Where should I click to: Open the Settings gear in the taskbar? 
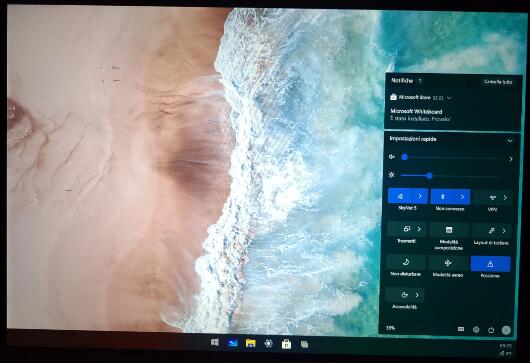[268, 343]
